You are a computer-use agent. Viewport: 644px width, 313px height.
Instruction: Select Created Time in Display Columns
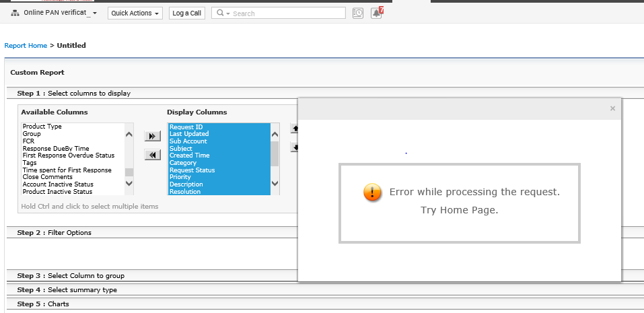point(219,155)
